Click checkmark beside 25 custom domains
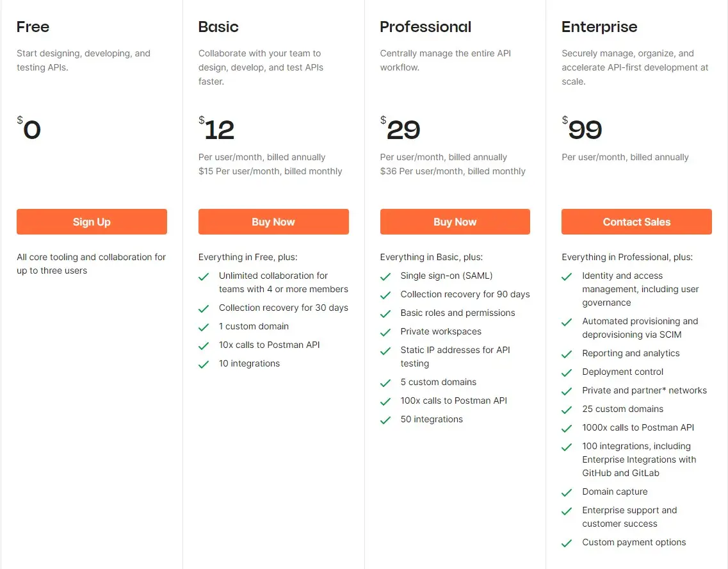This screenshot has width=728, height=569. (x=567, y=410)
